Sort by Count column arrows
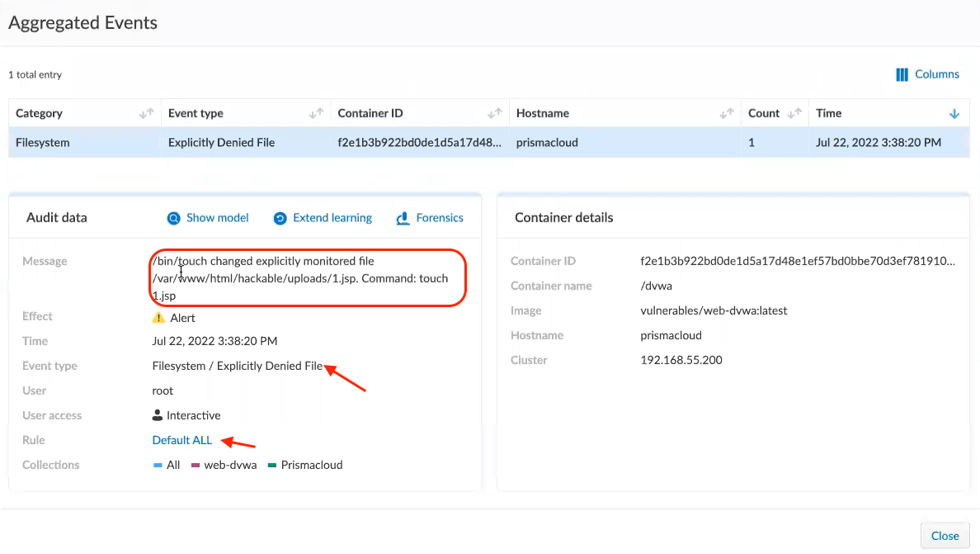The width and height of the screenshot is (980, 554). click(x=794, y=114)
